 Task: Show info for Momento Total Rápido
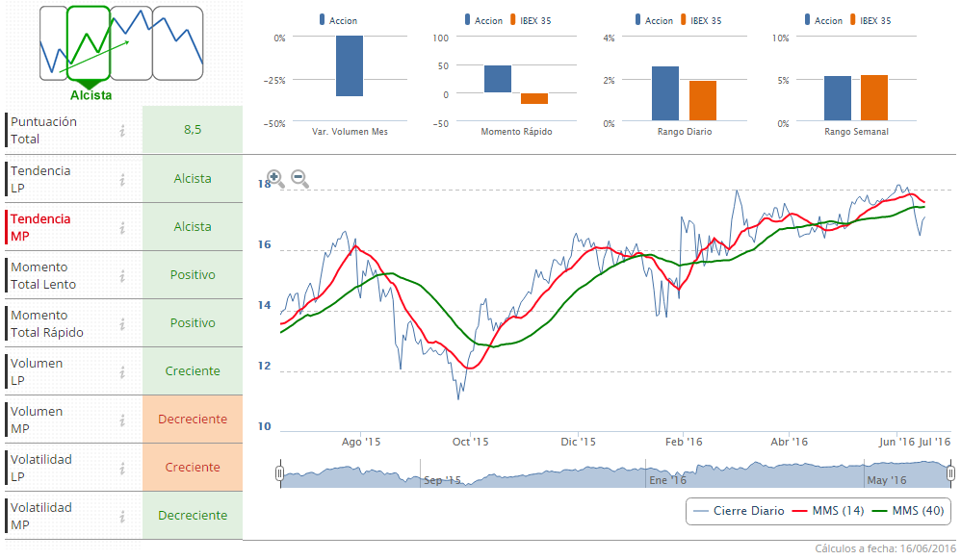point(122,323)
